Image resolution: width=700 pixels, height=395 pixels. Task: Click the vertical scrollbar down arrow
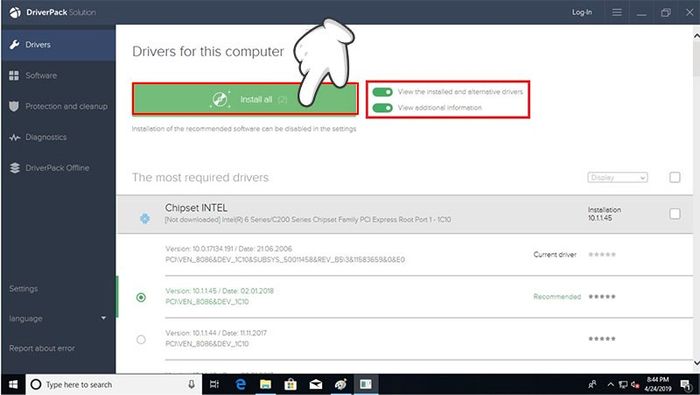696,364
